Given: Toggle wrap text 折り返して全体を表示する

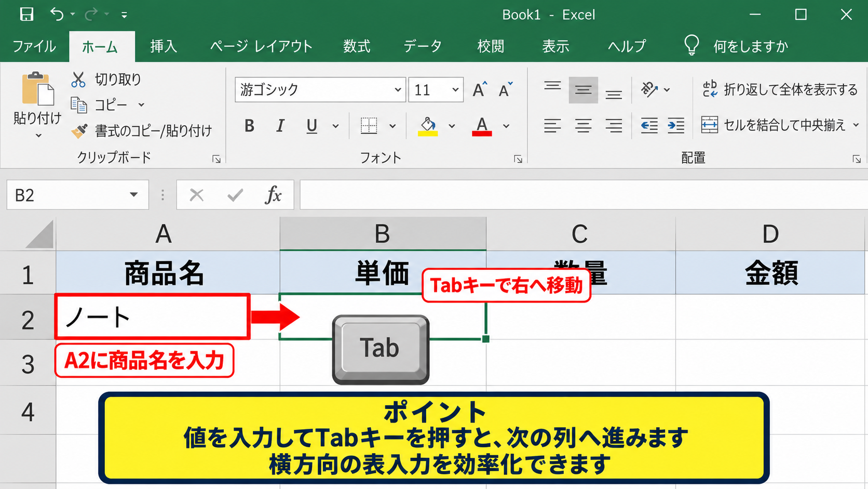Looking at the screenshot, I should [x=780, y=89].
